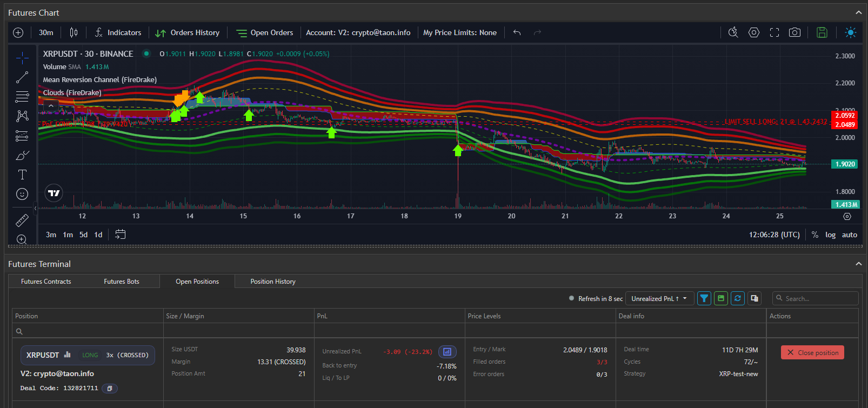Viewport: 868px width, 408px height.
Task: Click the Close position button
Action: click(812, 352)
